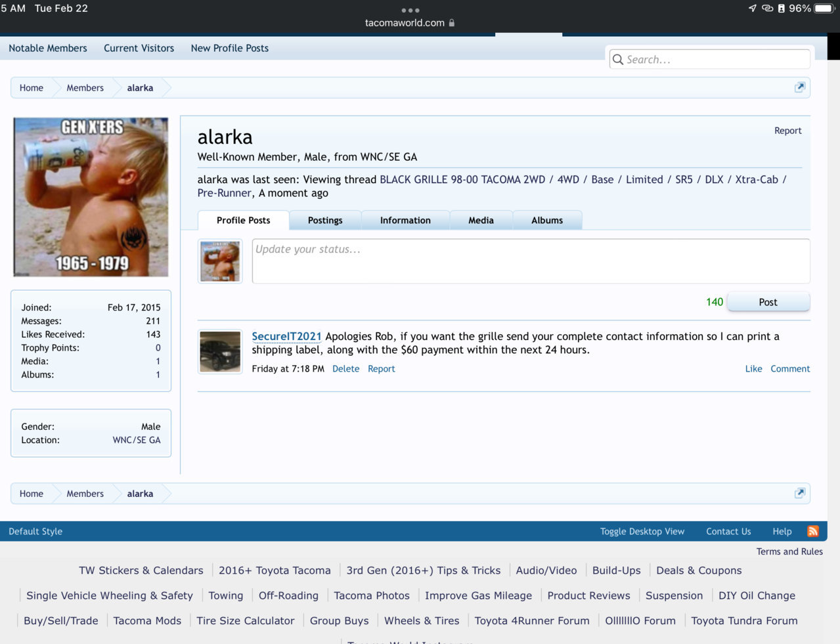Open the Audio/Video forum link
Viewport: 840px width, 644px height.
[546, 570]
